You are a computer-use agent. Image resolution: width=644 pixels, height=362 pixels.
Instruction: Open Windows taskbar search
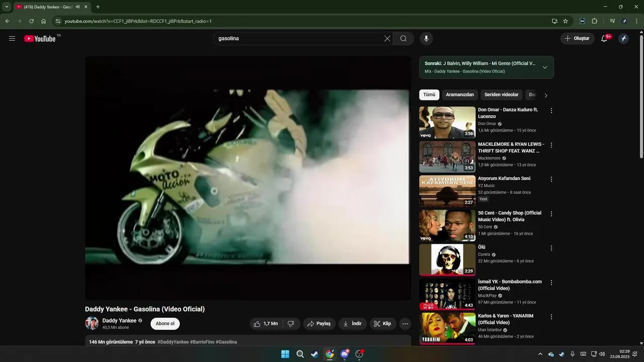300,354
